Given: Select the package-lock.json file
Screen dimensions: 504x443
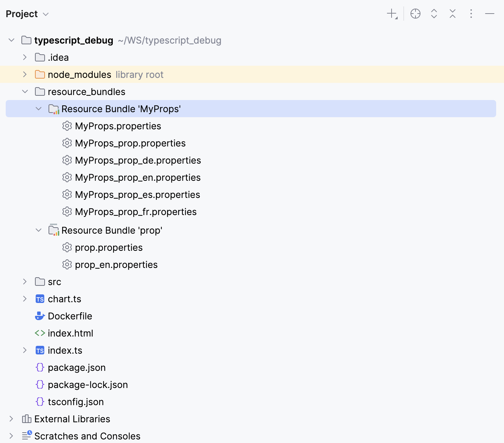Looking at the screenshot, I should point(88,384).
